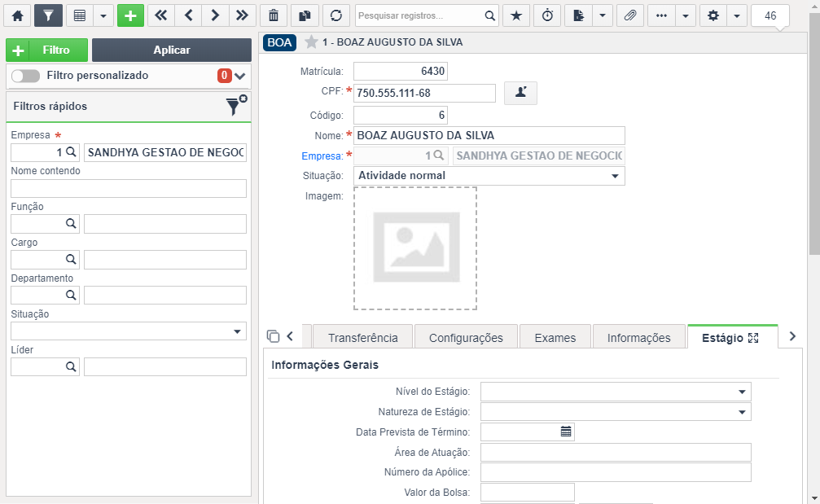Click the Nome field with BOAZ AUGUSTO
The height and width of the screenshot is (504, 820).
coord(489,135)
